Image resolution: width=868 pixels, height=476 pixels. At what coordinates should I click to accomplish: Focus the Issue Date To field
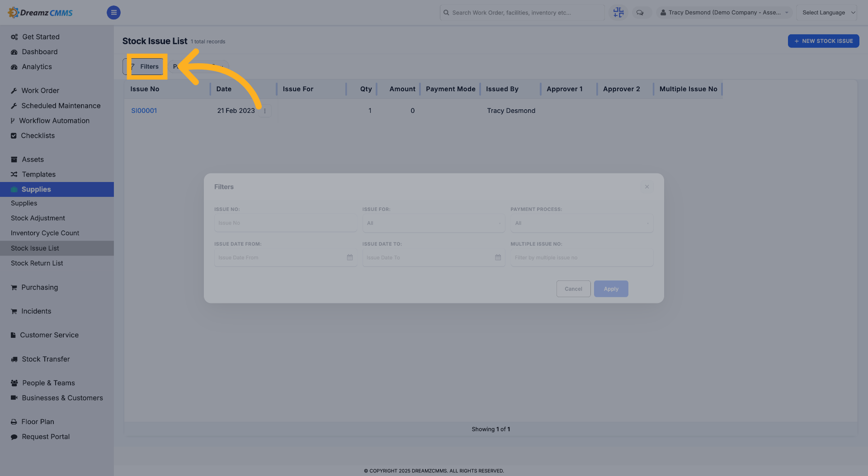tap(433, 257)
